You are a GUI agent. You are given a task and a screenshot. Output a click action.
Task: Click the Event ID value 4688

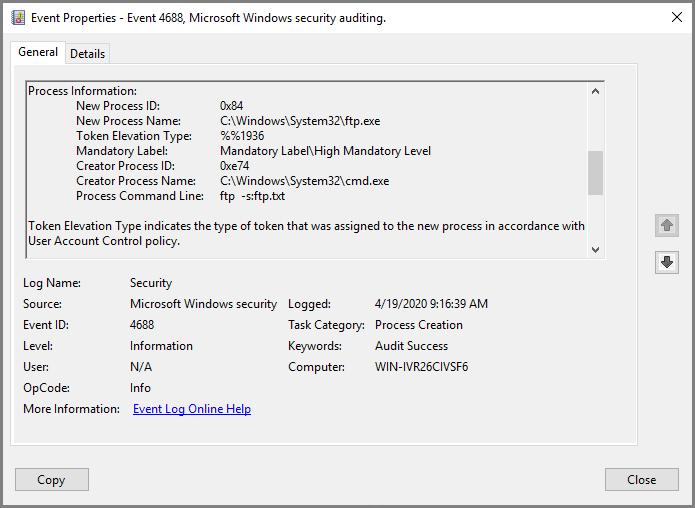pyautogui.click(x=142, y=325)
